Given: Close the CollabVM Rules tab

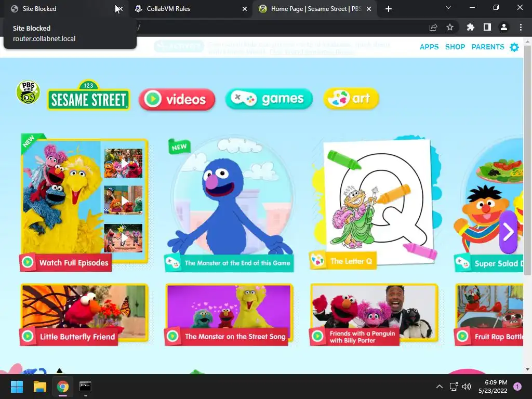Looking at the screenshot, I should pos(245,9).
